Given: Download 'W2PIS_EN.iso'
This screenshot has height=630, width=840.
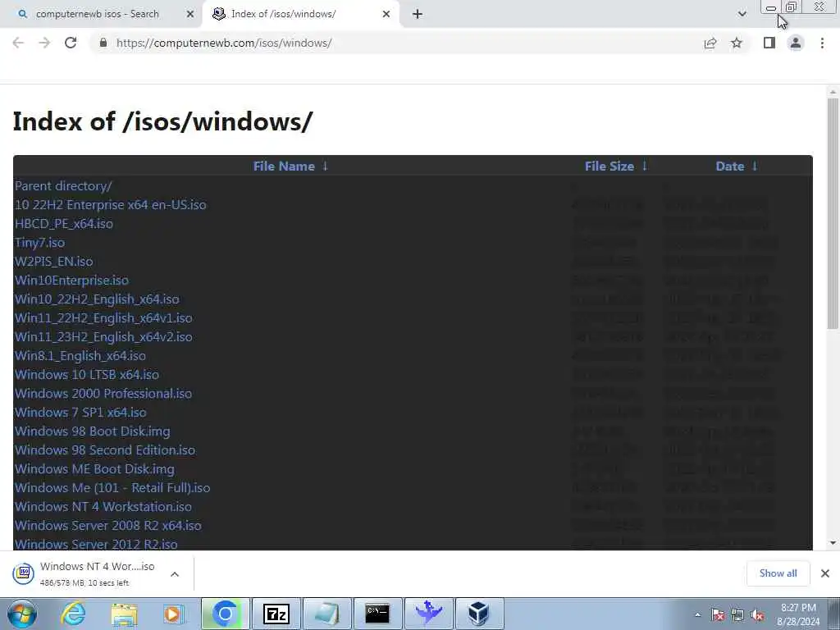Looking at the screenshot, I should (53, 262).
